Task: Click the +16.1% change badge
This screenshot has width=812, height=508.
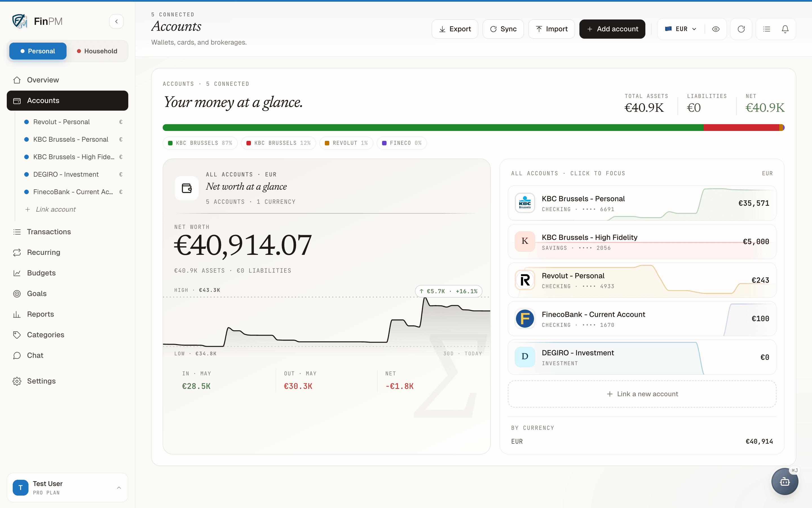Action: coord(449,291)
